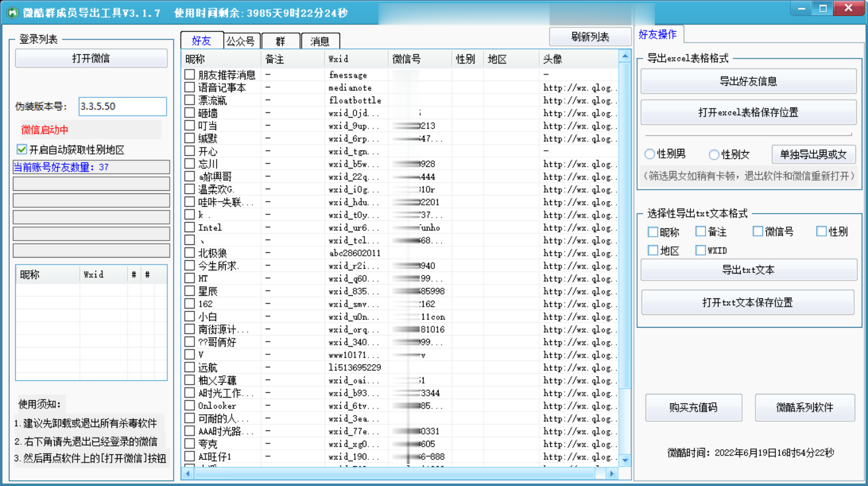Enable the 微信号 export checkbox
The image size is (868, 486).
[757, 232]
